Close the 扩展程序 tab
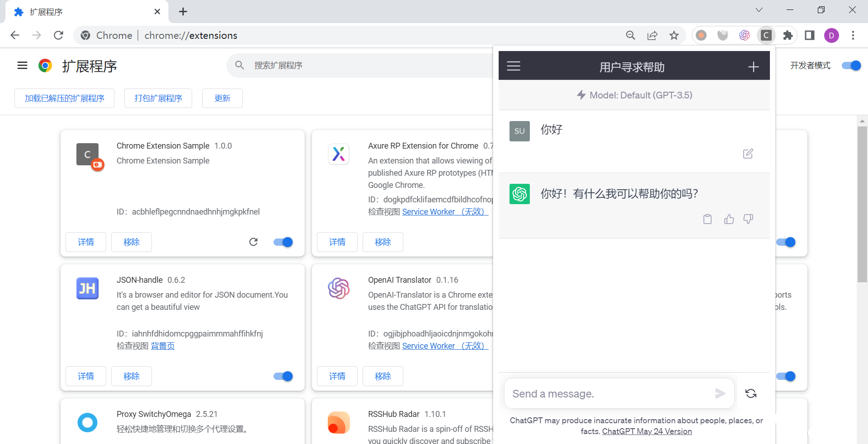This screenshot has width=868, height=444. pyautogui.click(x=157, y=12)
